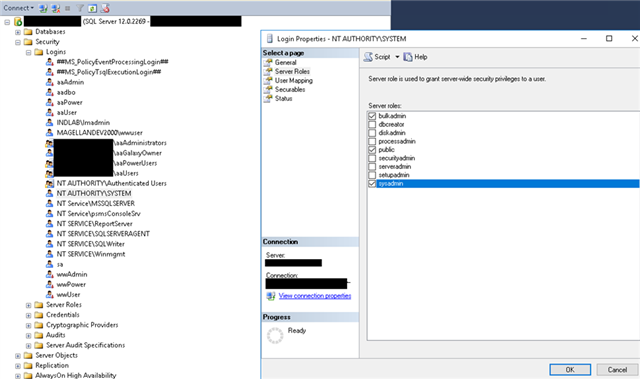The width and height of the screenshot is (640, 379).
Task: Check the diskadmin server role
Action: point(372,133)
